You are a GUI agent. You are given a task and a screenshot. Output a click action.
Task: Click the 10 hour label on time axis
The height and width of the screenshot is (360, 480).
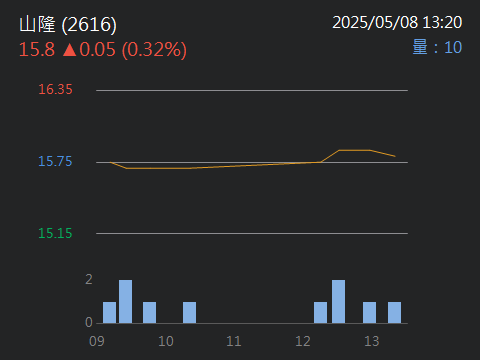tap(166, 341)
